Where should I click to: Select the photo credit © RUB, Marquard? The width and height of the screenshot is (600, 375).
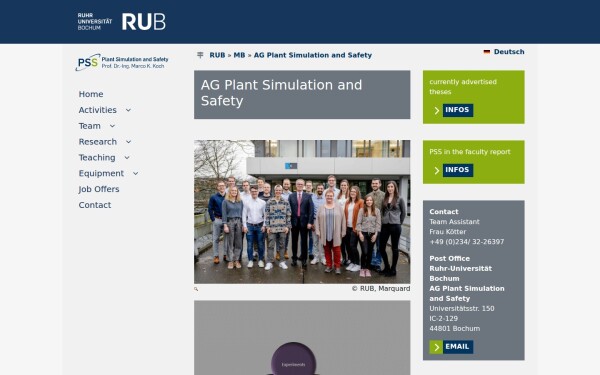[x=381, y=289]
